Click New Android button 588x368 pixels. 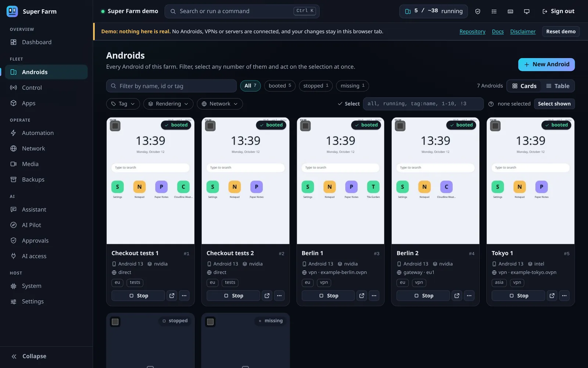546,64
